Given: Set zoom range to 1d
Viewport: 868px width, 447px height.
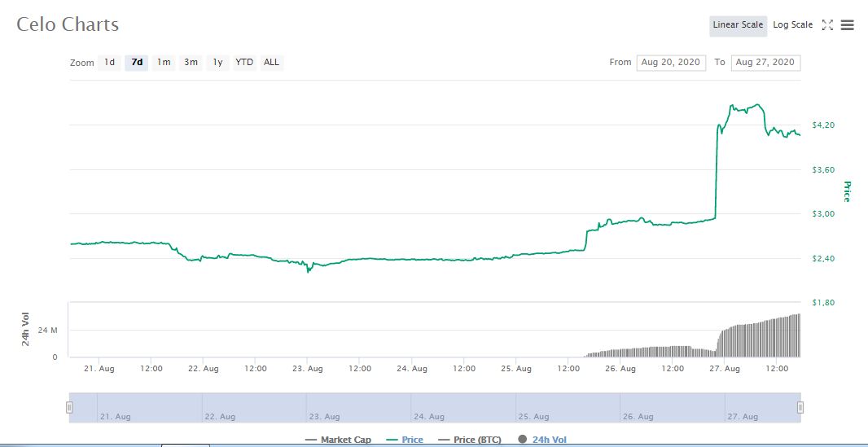Looking at the screenshot, I should [109, 63].
